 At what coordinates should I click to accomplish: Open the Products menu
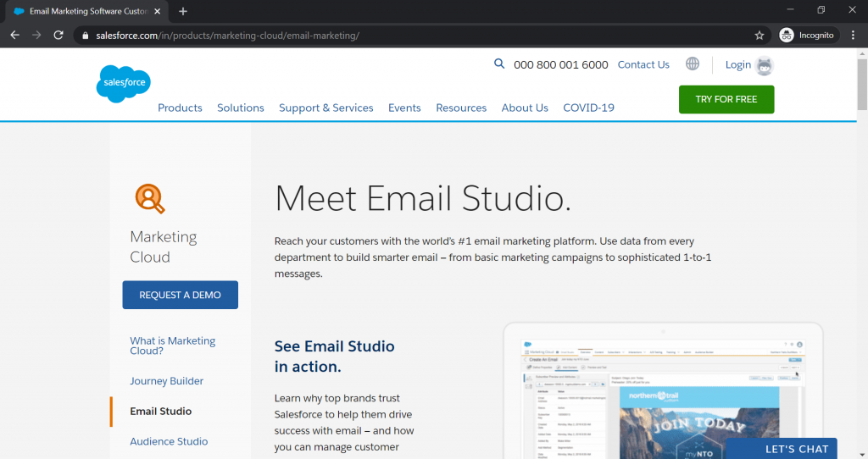[180, 108]
